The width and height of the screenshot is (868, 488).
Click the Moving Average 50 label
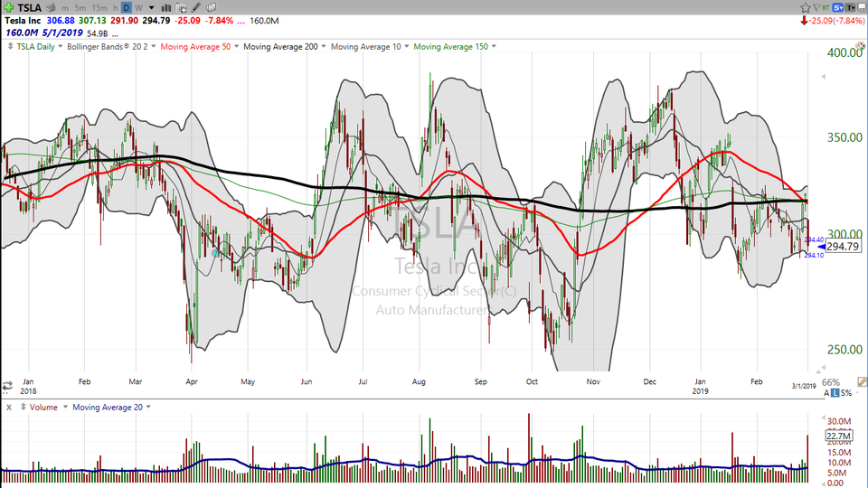[x=195, y=46]
